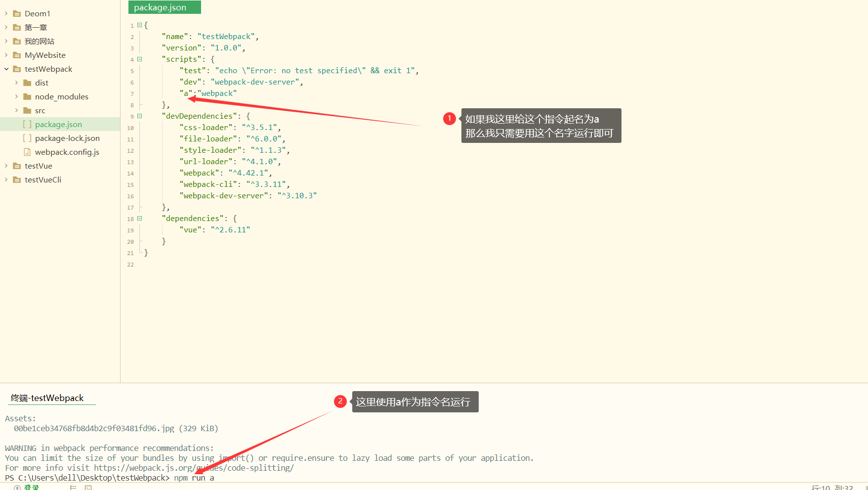Collapse the testWebpack project chevron
The width and height of the screenshot is (868, 490).
6,69
